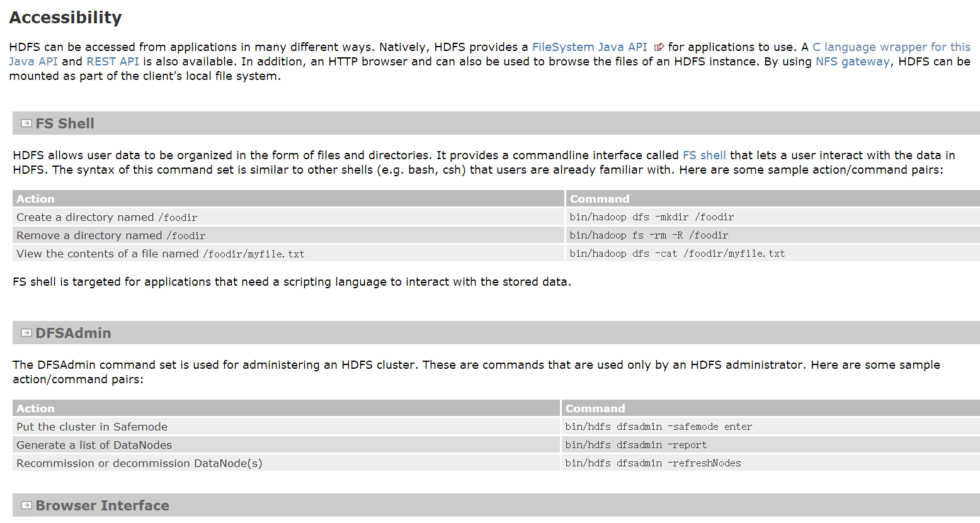
Task: Open the FileSystem Java API link
Action: [589, 47]
